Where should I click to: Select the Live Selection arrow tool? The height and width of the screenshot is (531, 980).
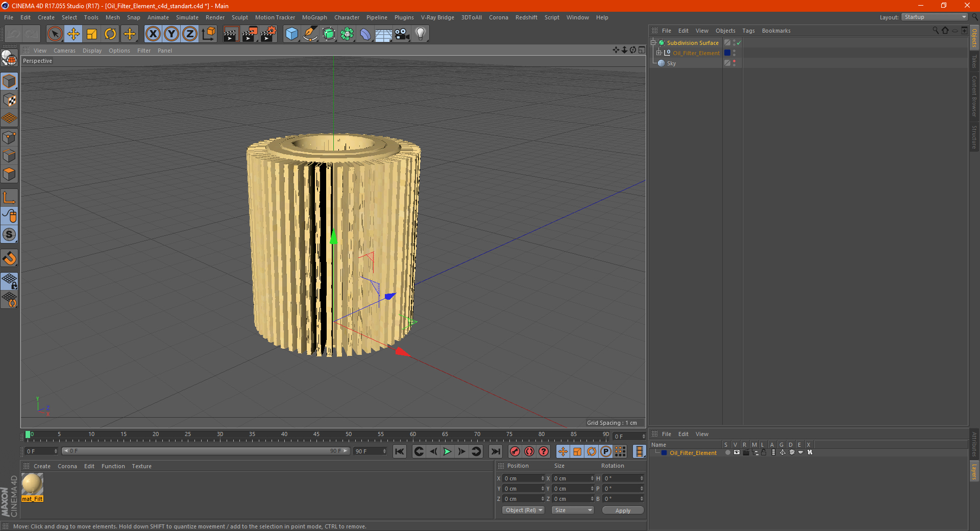[x=55, y=34]
